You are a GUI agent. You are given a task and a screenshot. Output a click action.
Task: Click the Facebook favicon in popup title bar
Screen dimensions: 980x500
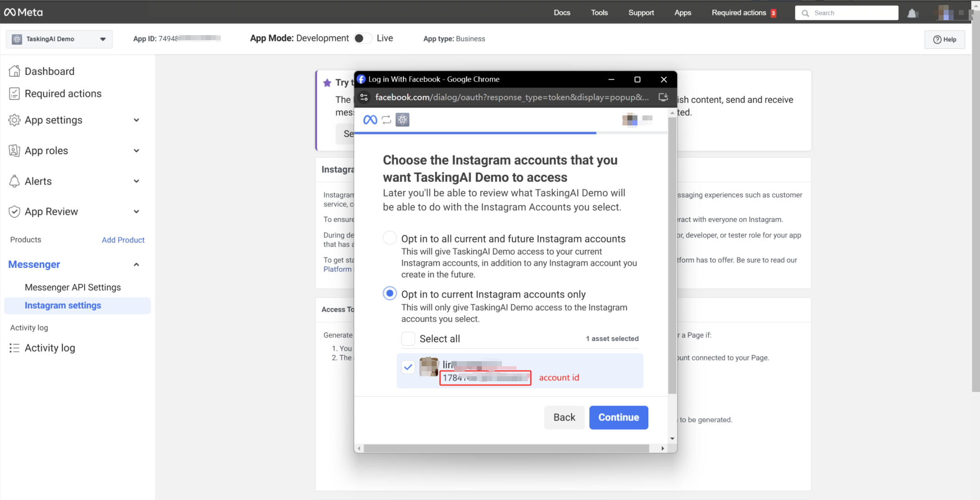(361, 79)
